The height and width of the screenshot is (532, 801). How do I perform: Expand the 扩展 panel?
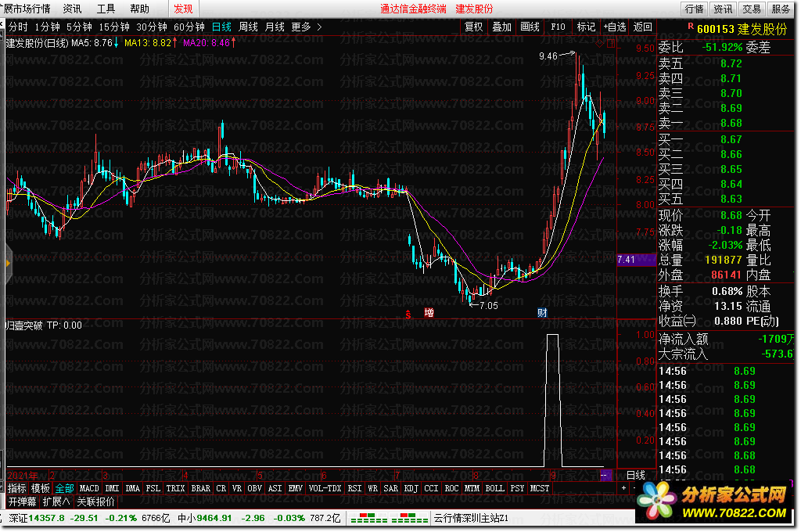tap(56, 501)
